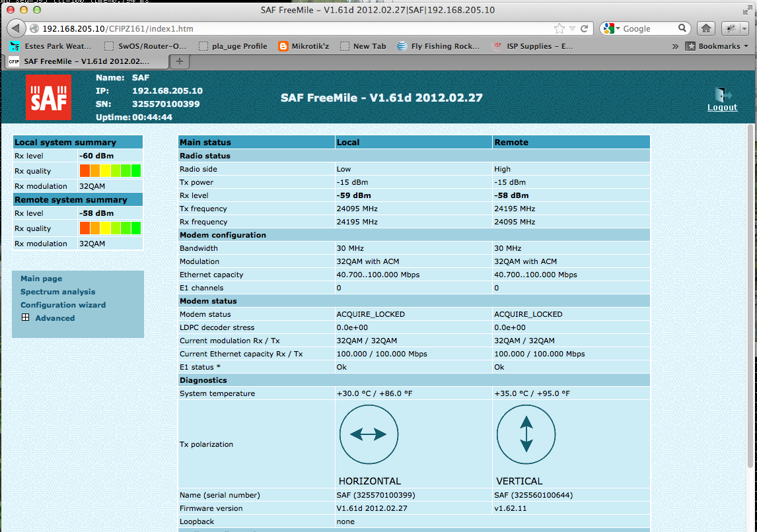This screenshot has width=757, height=532.
Task: Click the local Rx quality color bar
Action: click(110, 171)
